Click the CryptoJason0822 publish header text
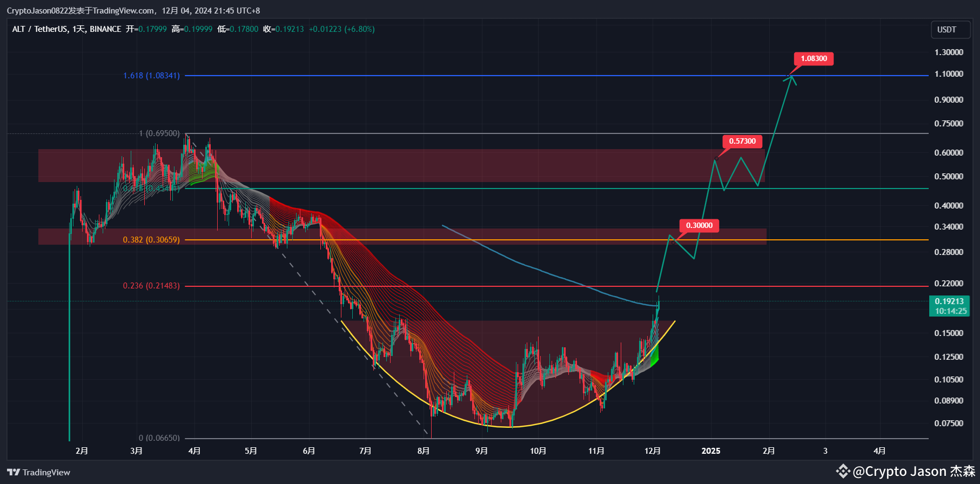980x484 pixels. (x=133, y=11)
